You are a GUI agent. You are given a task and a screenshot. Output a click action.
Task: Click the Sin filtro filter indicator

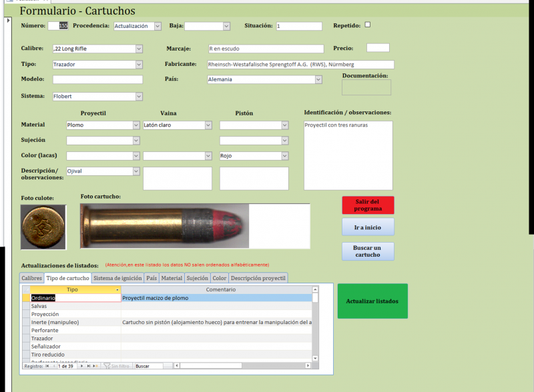pyautogui.click(x=117, y=366)
